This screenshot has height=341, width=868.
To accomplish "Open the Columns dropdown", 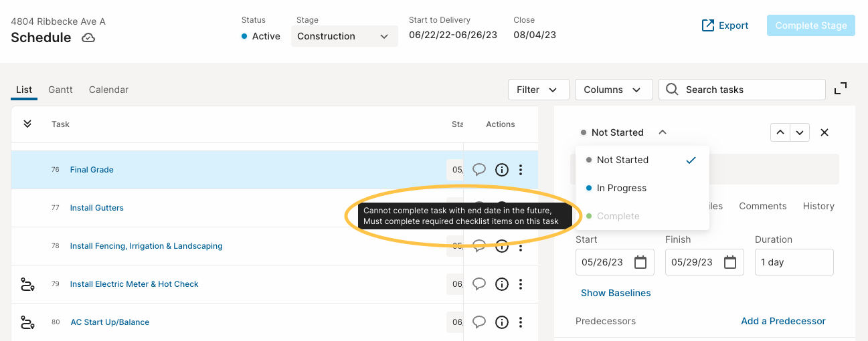I will [x=614, y=90].
